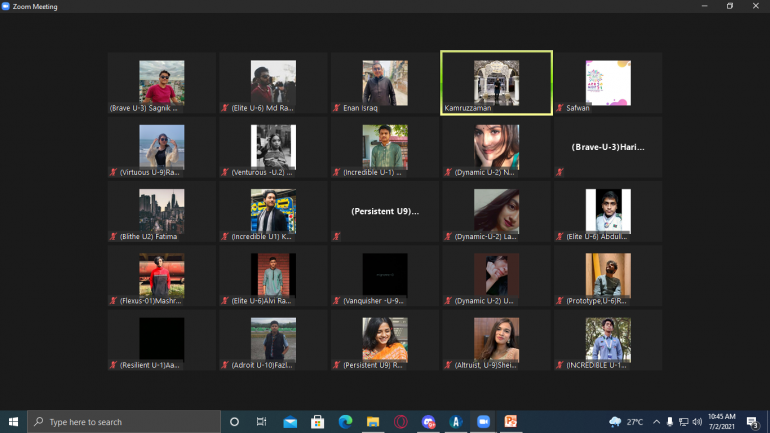Image resolution: width=770 pixels, height=433 pixels.
Task: Open the Windows Start menu
Action: click(14, 422)
